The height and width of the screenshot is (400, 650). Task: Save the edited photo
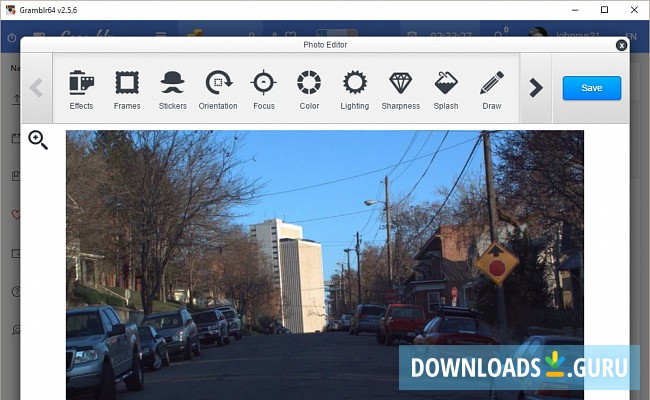coord(592,88)
